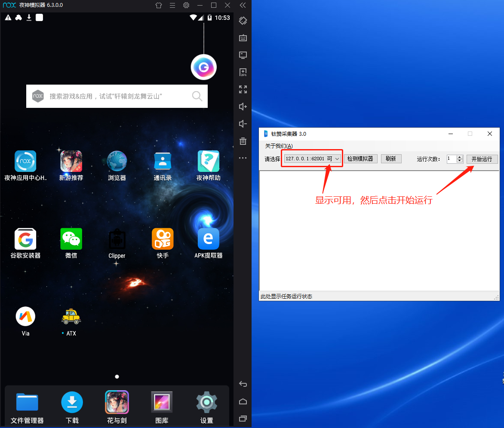Screen dimensions: 504x428
Task: Click Android recent apps button in Nox sidebar
Action: [243, 419]
